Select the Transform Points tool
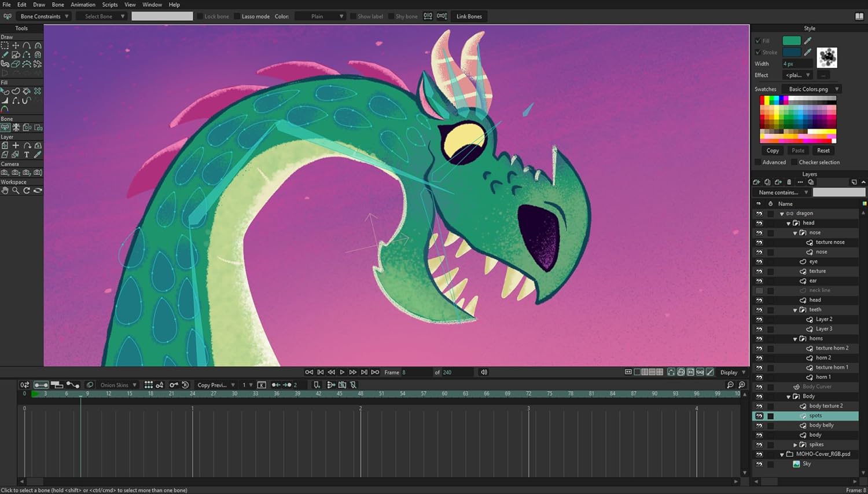This screenshot has width=868, height=494. (x=16, y=44)
